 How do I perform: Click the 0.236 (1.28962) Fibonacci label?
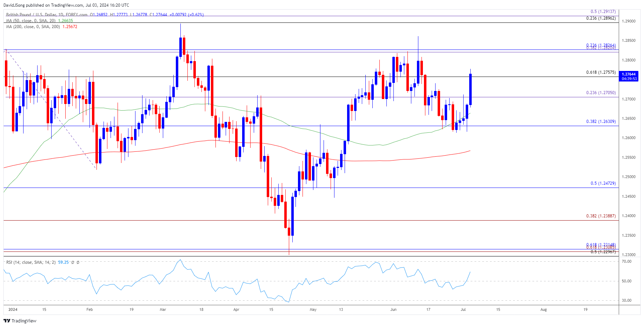point(601,18)
